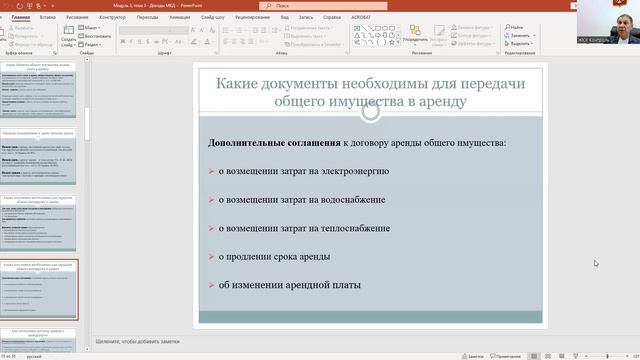
Task: Select the text box shape in gallery
Action: (357, 28)
